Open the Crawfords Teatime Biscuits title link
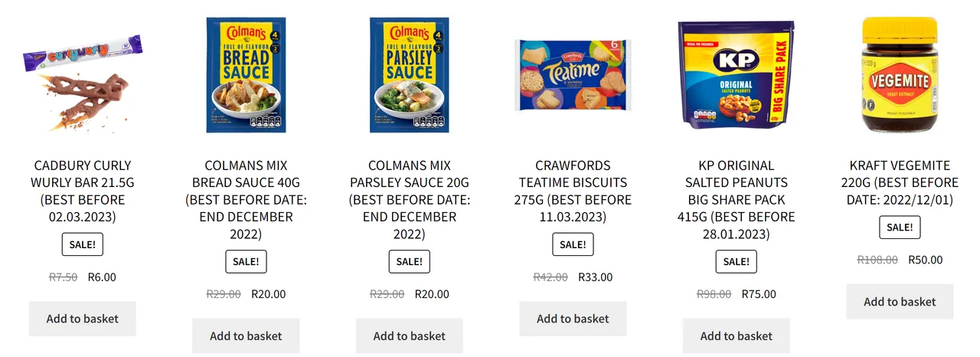This screenshot has height=357, width=980. (573, 191)
